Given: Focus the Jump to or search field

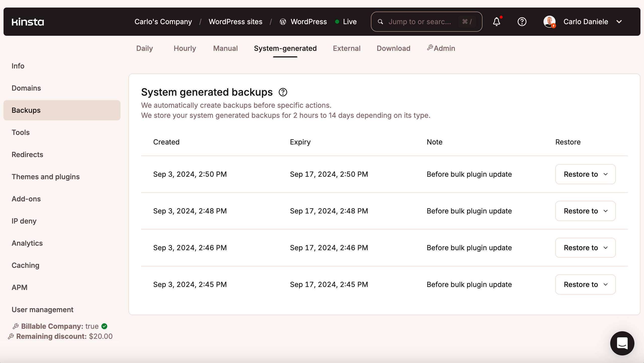Looking at the screenshot, I should [420, 22].
